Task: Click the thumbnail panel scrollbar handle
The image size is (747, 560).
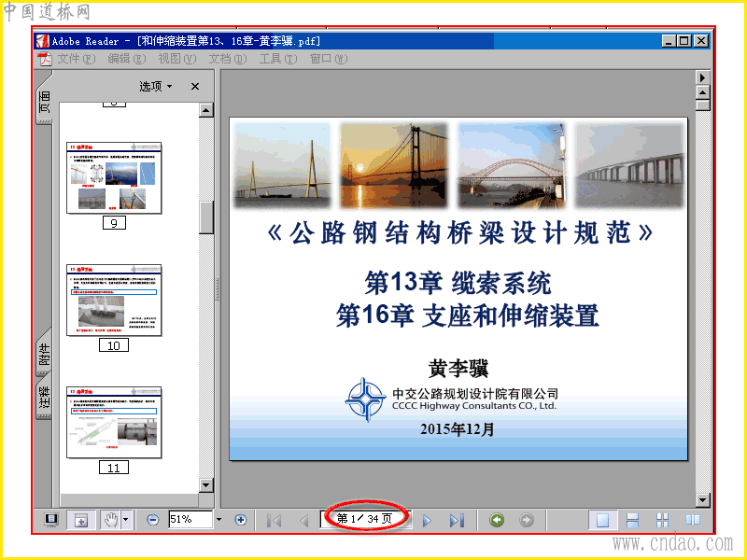Action: click(x=205, y=217)
